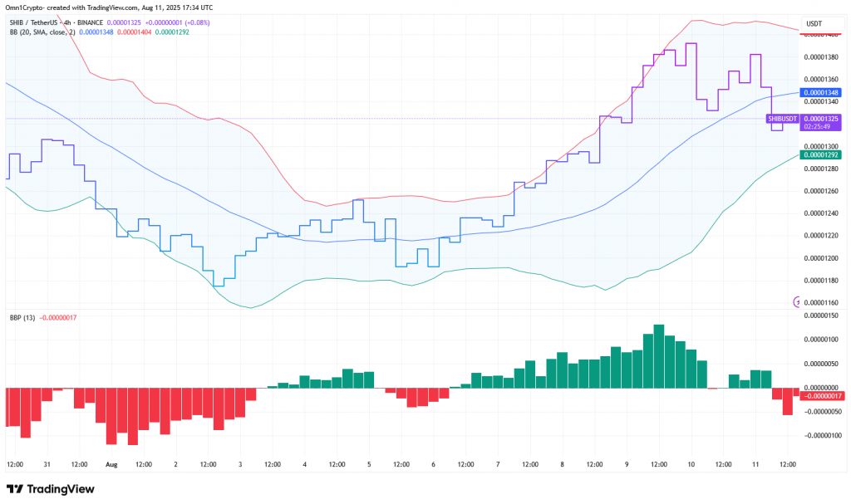Select the 4h timeframe label in the legend
The width and height of the screenshot is (851, 504).
[x=66, y=22]
